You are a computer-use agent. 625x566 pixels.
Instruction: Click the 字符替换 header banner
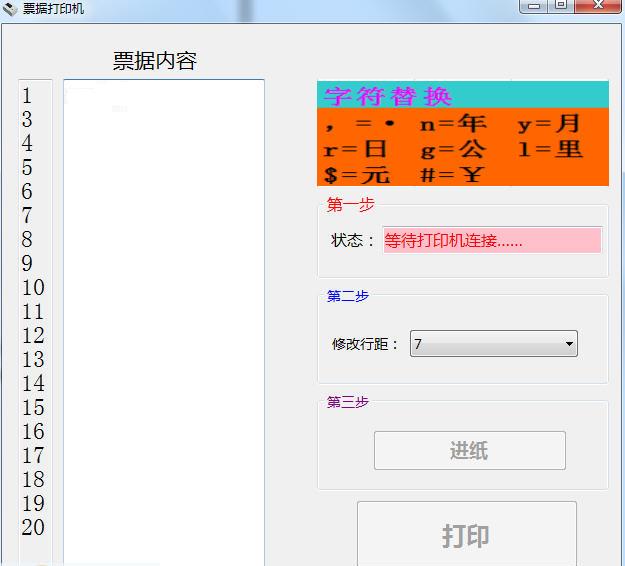(x=463, y=95)
